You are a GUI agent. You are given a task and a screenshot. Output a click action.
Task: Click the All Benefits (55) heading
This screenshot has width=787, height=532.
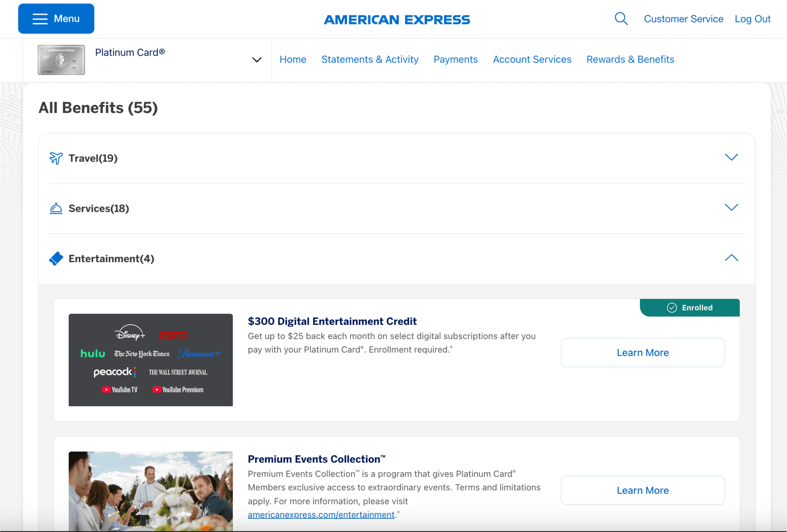coord(98,108)
